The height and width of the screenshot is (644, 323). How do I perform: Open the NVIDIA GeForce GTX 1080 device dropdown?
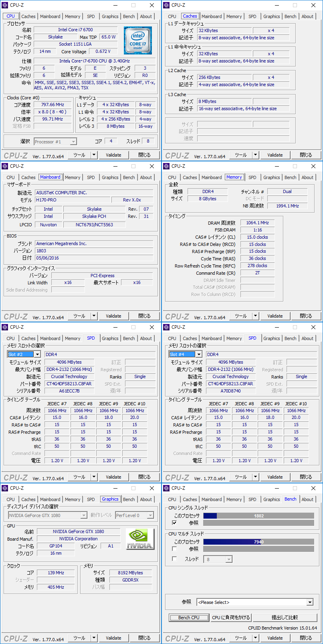[84, 515]
